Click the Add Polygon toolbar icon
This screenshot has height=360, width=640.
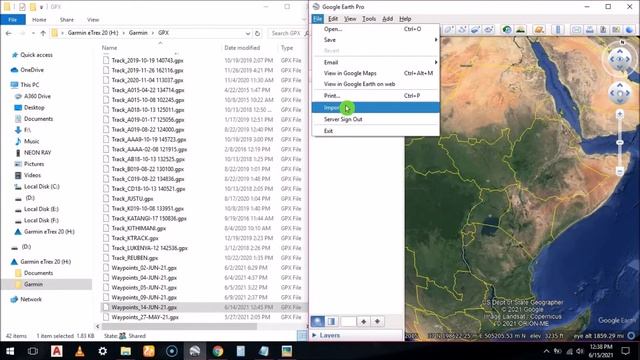(449, 29)
